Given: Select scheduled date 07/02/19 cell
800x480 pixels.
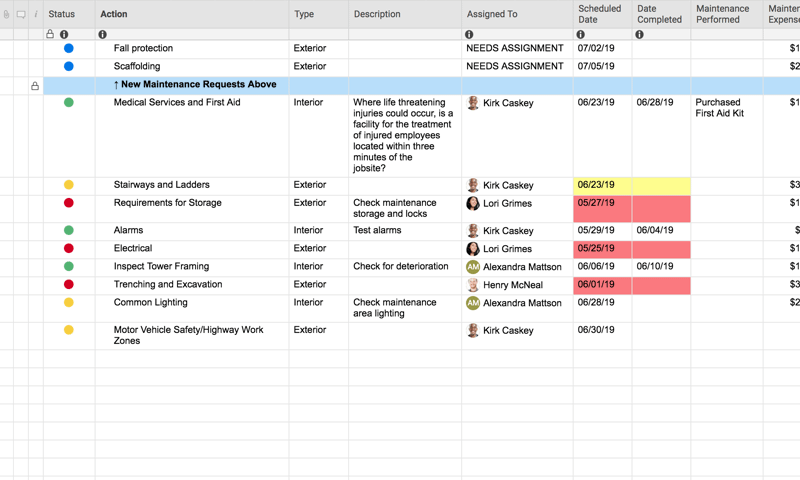Looking at the screenshot, I should tap(603, 48).
